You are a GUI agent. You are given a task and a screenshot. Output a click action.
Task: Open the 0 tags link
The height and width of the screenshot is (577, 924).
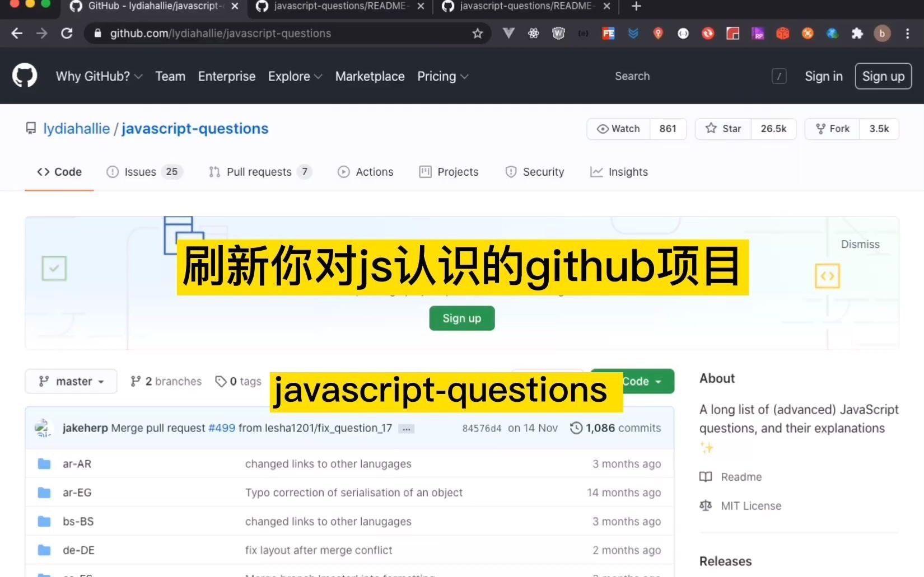(x=238, y=381)
